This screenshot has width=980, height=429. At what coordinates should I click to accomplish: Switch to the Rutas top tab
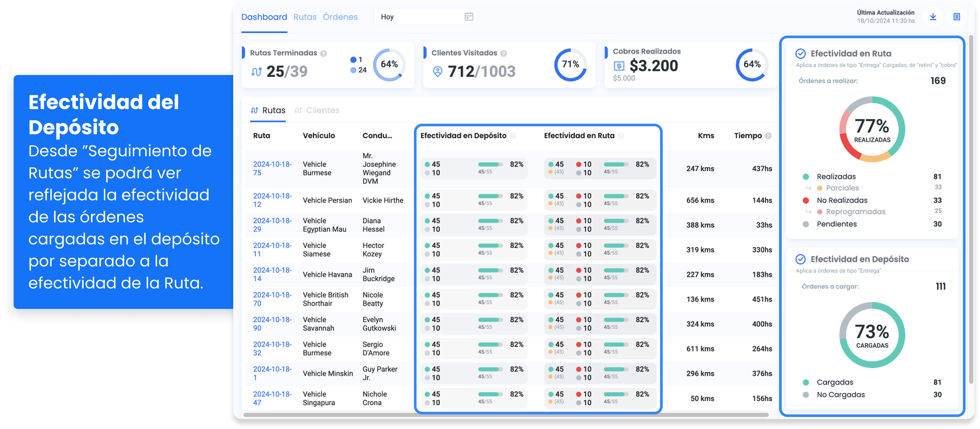click(x=305, y=17)
